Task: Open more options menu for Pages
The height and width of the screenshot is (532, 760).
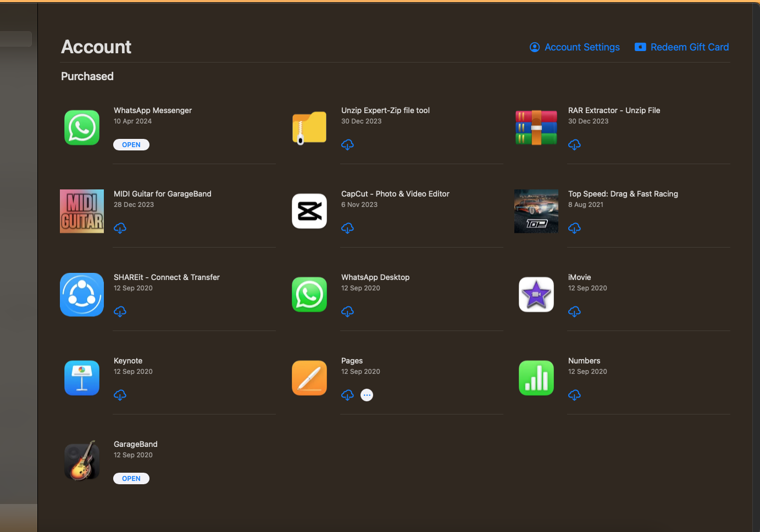Action: 367,395
